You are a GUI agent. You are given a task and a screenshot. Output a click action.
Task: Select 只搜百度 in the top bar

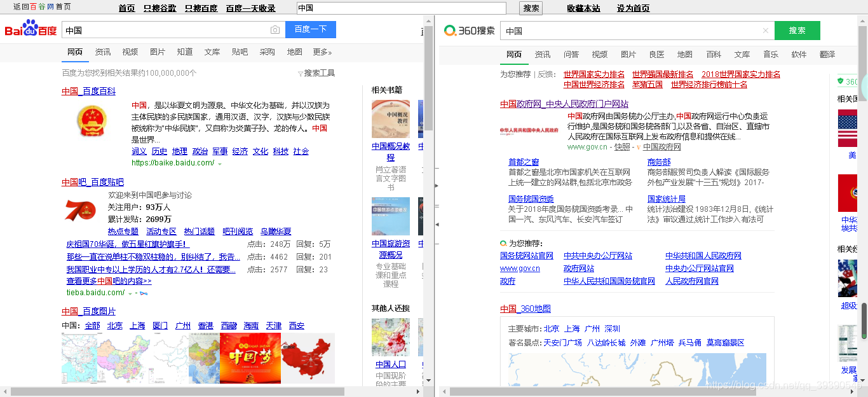click(201, 8)
